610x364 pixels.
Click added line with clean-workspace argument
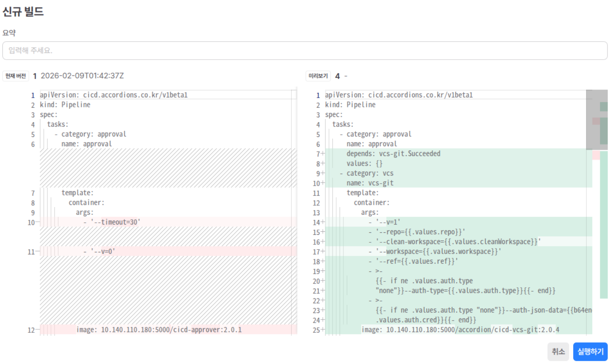pos(454,242)
